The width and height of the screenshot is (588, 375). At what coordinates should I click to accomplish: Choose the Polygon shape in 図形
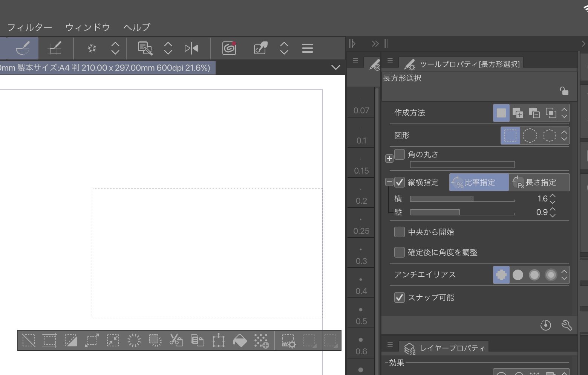coord(549,136)
